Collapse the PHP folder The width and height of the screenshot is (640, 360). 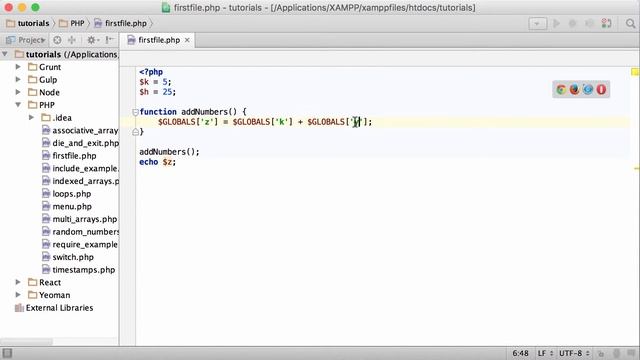[18, 105]
